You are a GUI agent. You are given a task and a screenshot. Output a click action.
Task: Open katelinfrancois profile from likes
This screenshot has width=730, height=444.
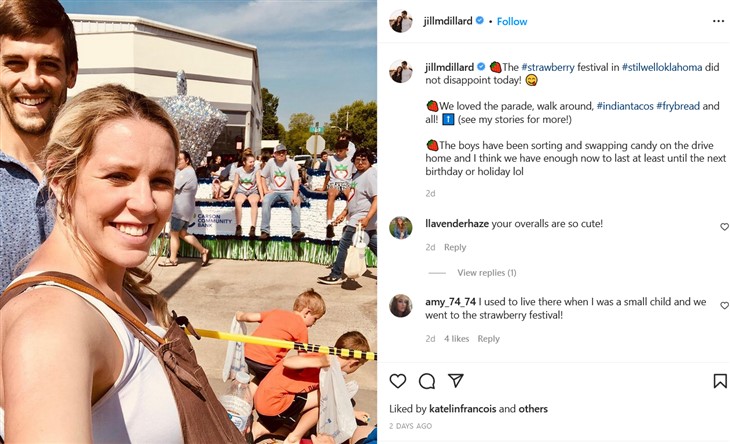point(462,409)
